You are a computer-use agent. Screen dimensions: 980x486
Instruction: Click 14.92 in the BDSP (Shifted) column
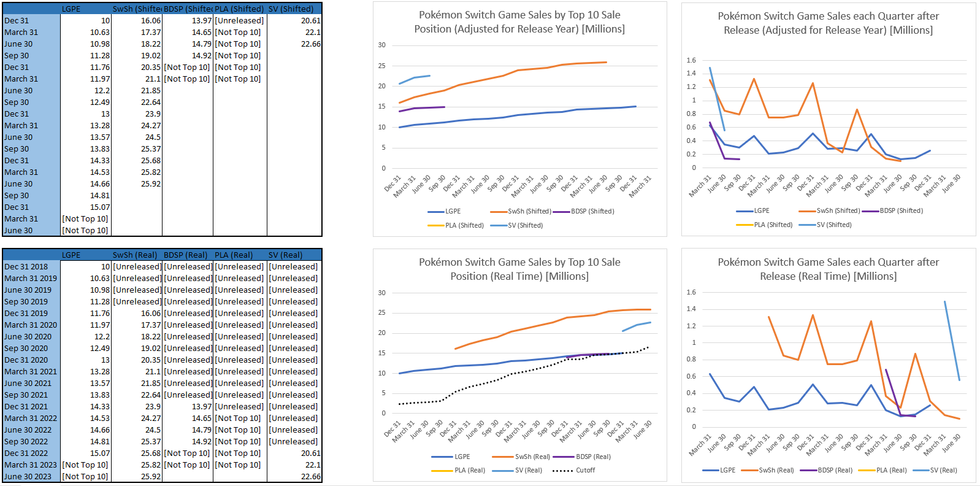pos(202,55)
